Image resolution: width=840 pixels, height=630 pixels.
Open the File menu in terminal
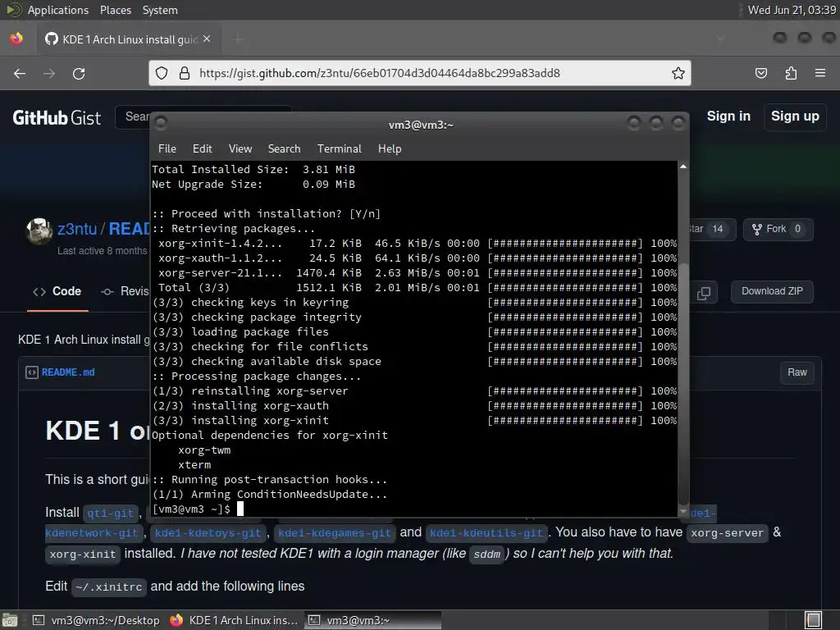(167, 149)
